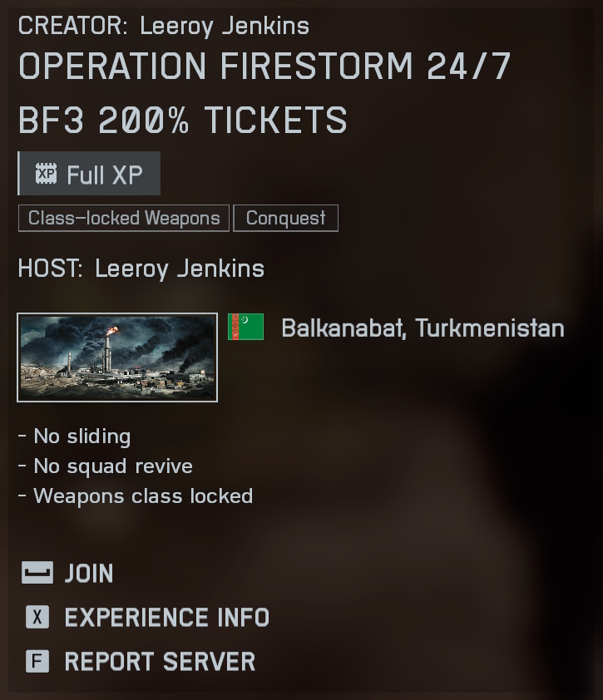Click the No sliding rule line
603x700 pixels.
(75, 436)
